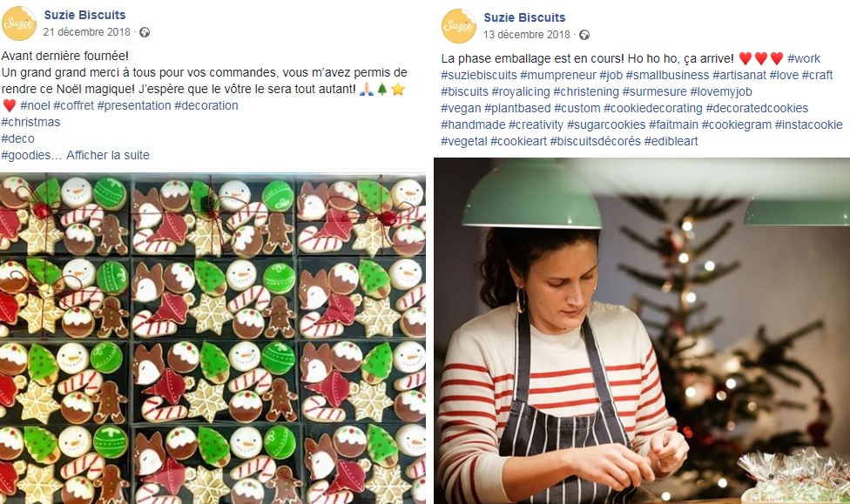Open the left post's Suzie profile avatar
This screenshot has height=504, width=850.
pyautogui.click(x=19, y=24)
